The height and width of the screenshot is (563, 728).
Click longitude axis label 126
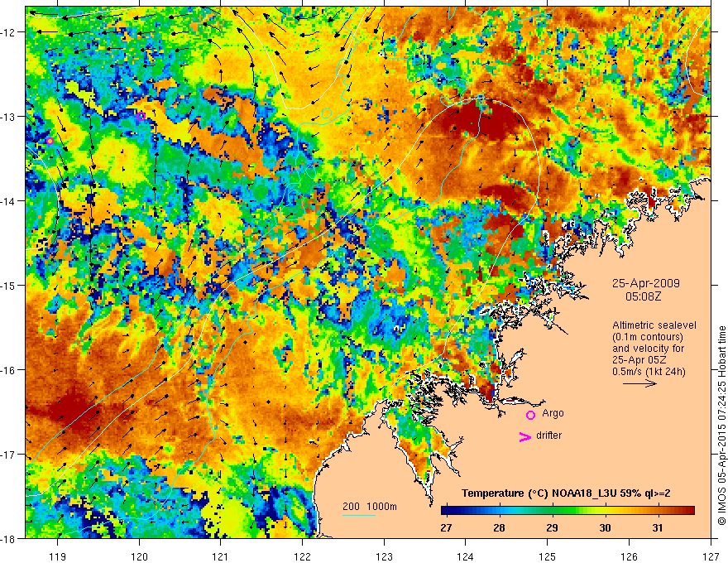click(629, 556)
